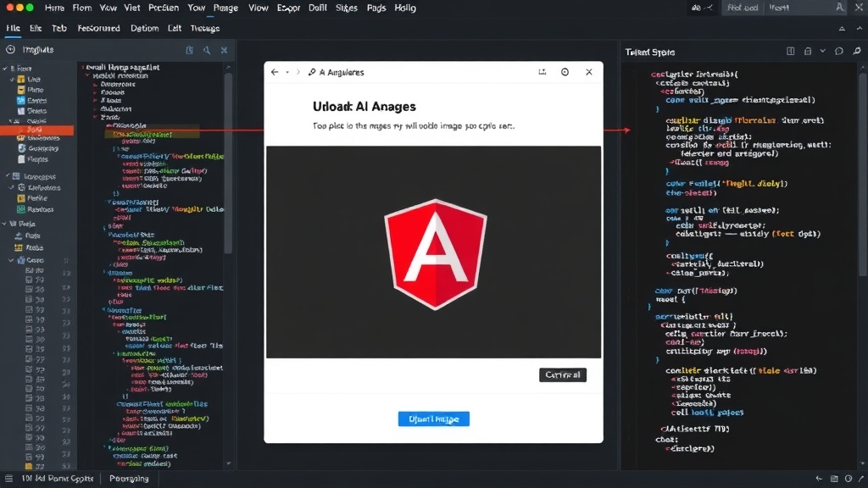Select the "Pano" item in the sidebar tree
Screen dimensions: 868x488
[36, 90]
